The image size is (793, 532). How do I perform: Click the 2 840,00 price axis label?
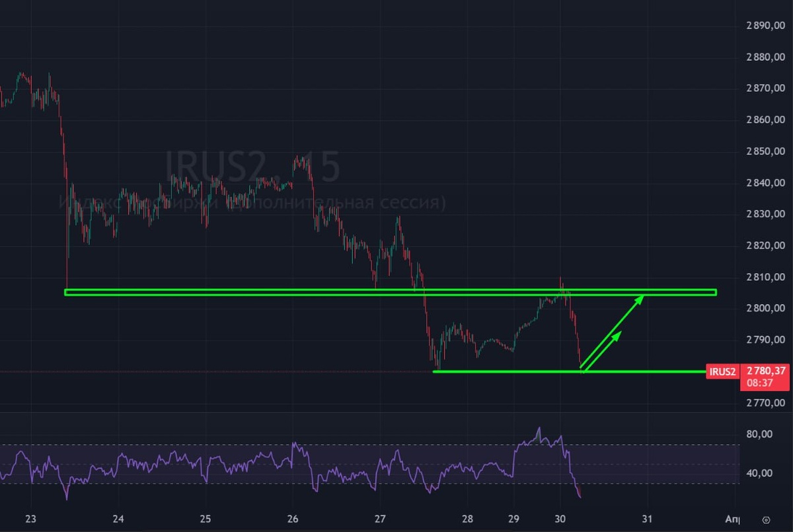point(766,182)
